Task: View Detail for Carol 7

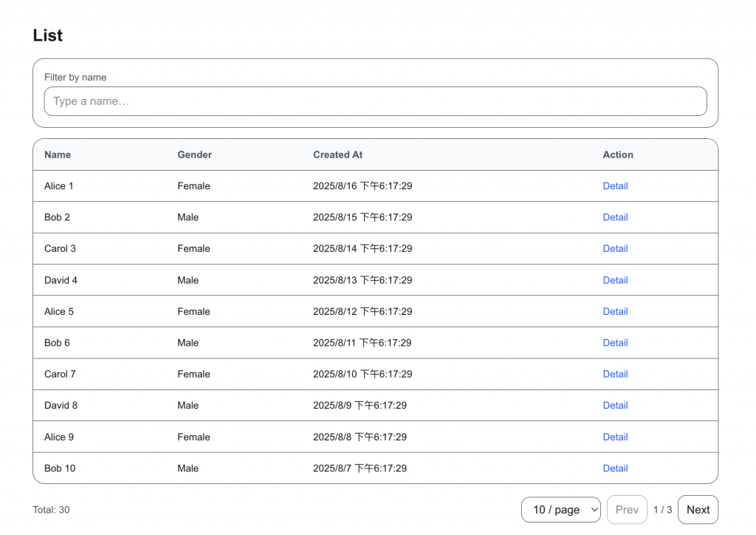Action: (x=615, y=374)
